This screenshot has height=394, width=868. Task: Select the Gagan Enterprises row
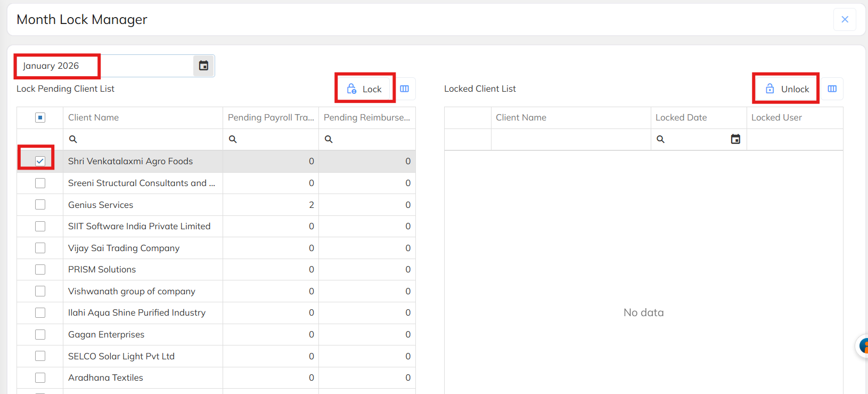107,335
